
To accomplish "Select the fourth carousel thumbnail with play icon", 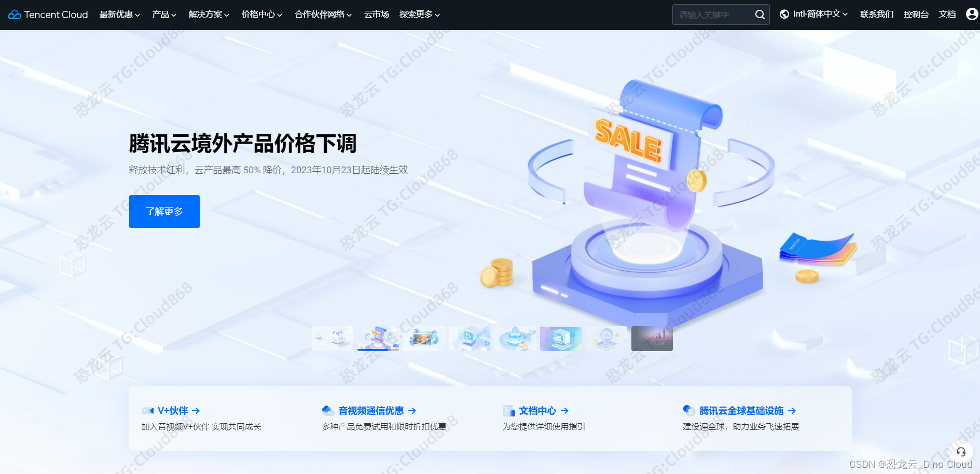I will 470,339.
